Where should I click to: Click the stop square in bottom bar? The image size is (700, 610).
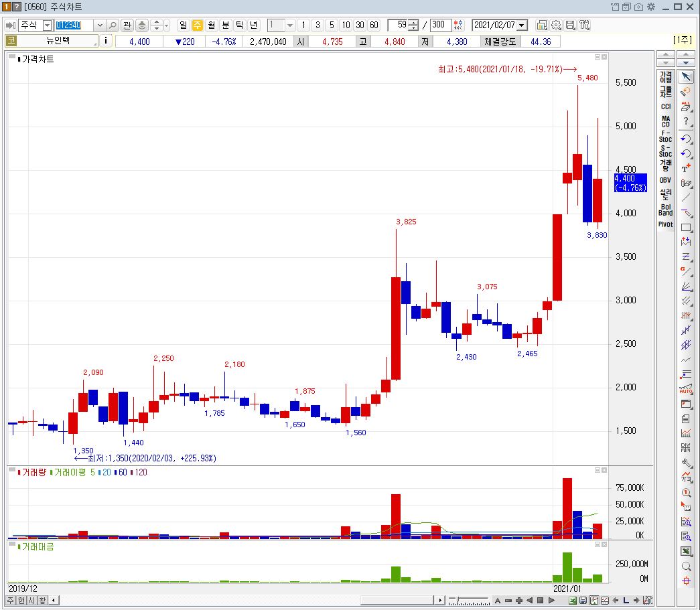[x=540, y=601]
